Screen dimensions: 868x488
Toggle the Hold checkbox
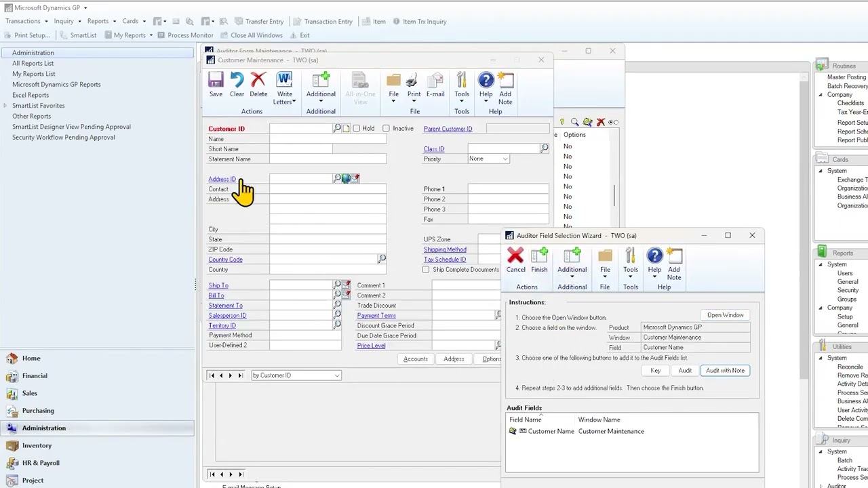tap(357, 128)
